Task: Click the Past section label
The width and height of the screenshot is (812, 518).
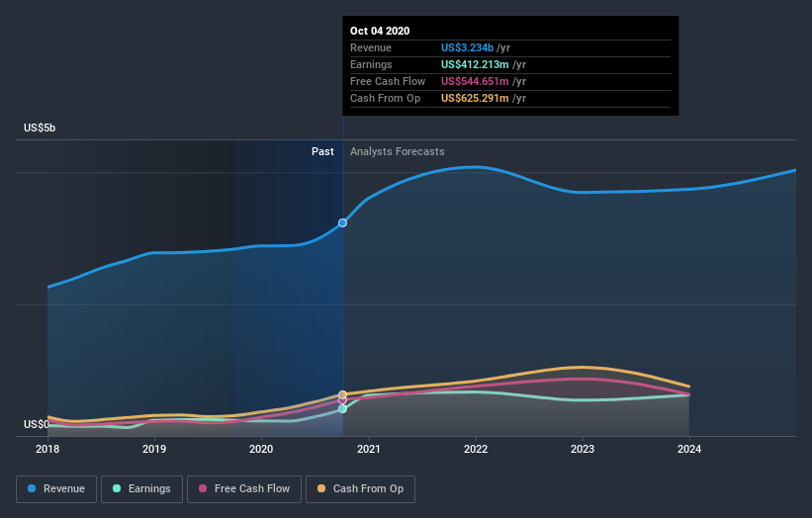Action: point(322,151)
